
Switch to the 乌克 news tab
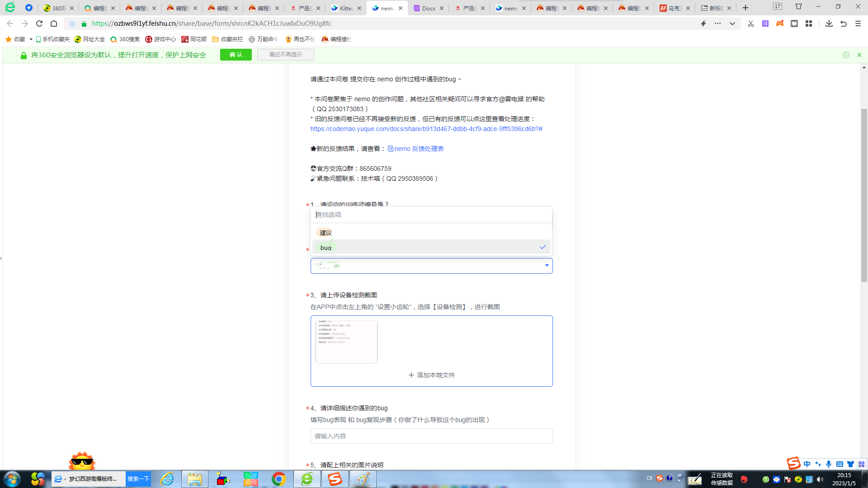click(x=675, y=8)
